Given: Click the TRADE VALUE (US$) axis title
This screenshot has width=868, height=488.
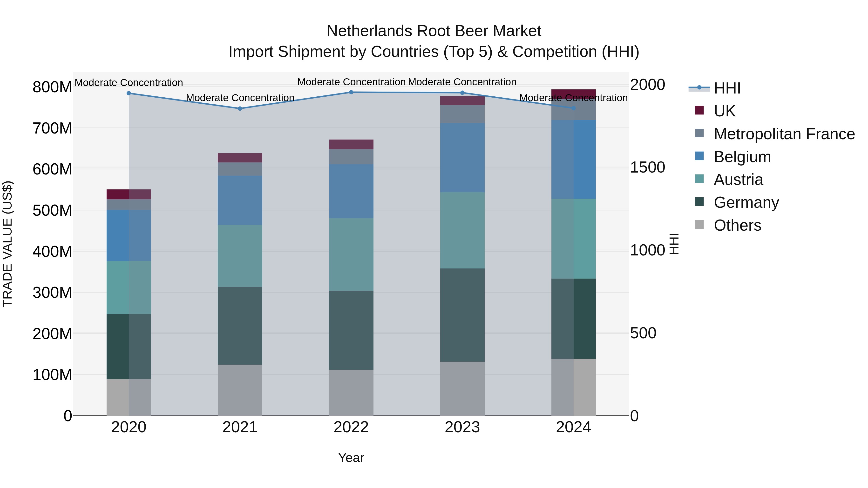Looking at the screenshot, I should click(x=7, y=244).
